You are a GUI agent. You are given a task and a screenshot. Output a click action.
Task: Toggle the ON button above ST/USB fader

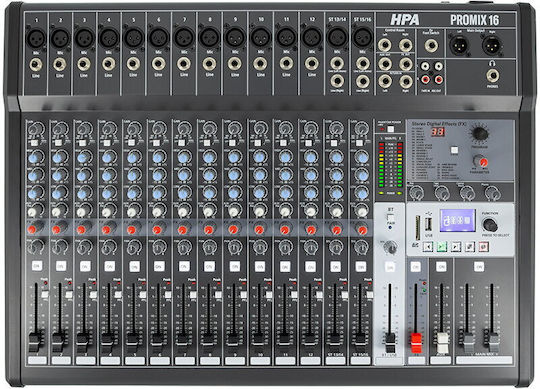tap(390, 267)
